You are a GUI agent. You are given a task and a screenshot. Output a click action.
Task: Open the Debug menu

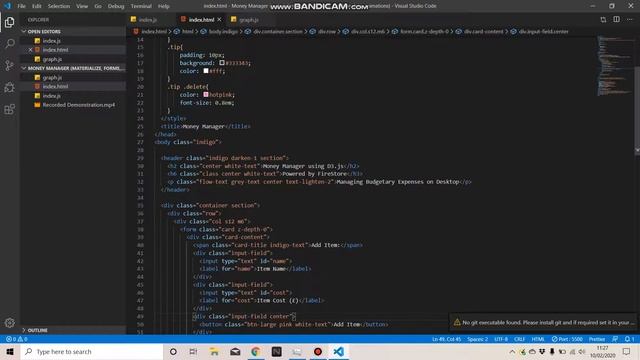[x=116, y=6]
